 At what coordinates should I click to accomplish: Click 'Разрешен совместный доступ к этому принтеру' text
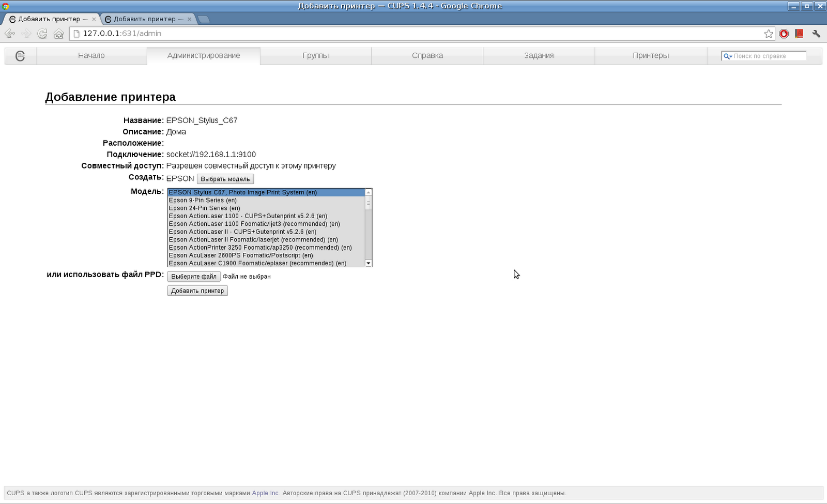[x=251, y=166]
